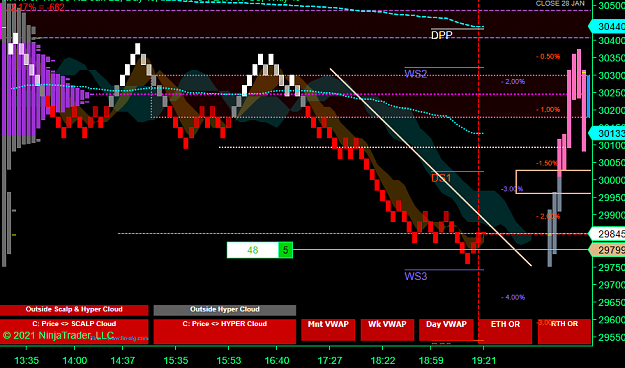The height and width of the screenshot is (368, 625).
Task: Click the 30250 price axis label
Action: 611,92
